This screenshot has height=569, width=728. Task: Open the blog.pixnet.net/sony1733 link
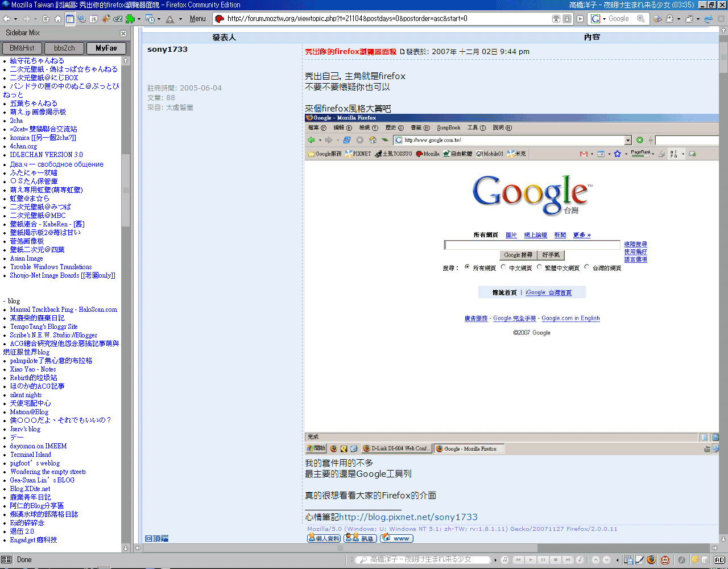(408, 517)
